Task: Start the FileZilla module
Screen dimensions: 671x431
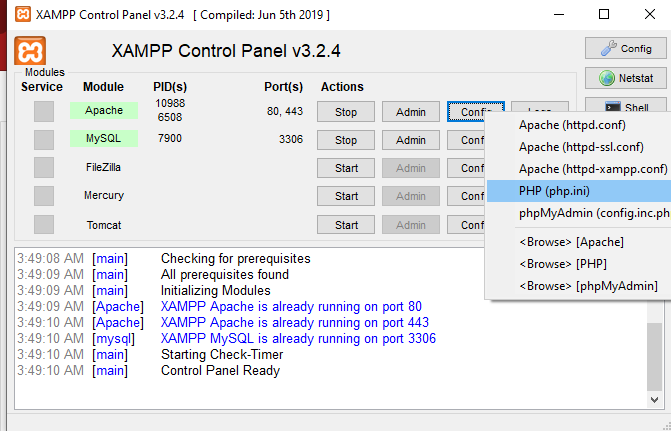Action: point(346,168)
